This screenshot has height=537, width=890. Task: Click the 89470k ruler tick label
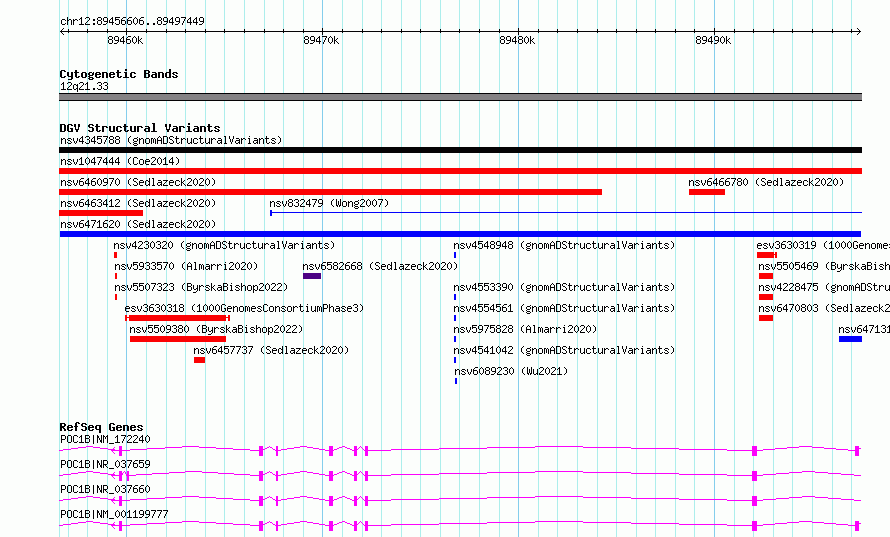(x=321, y=40)
